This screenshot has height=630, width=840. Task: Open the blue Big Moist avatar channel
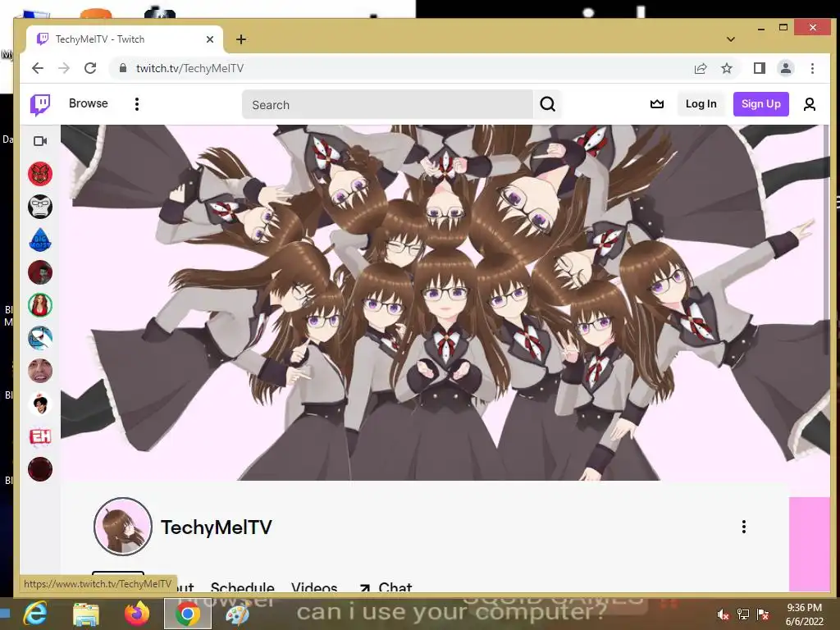[x=40, y=240]
